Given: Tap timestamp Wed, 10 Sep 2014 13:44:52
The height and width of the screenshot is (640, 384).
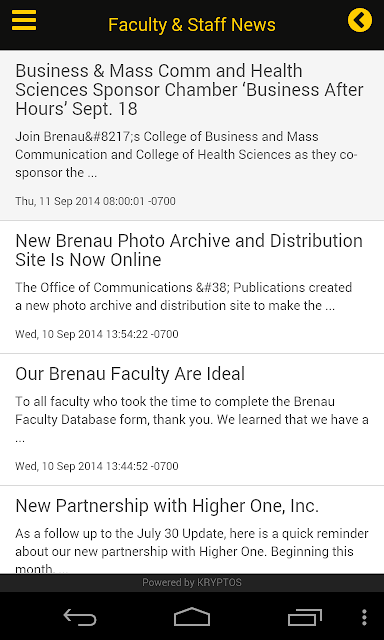Looking at the screenshot, I should pyautogui.click(x=97, y=466).
